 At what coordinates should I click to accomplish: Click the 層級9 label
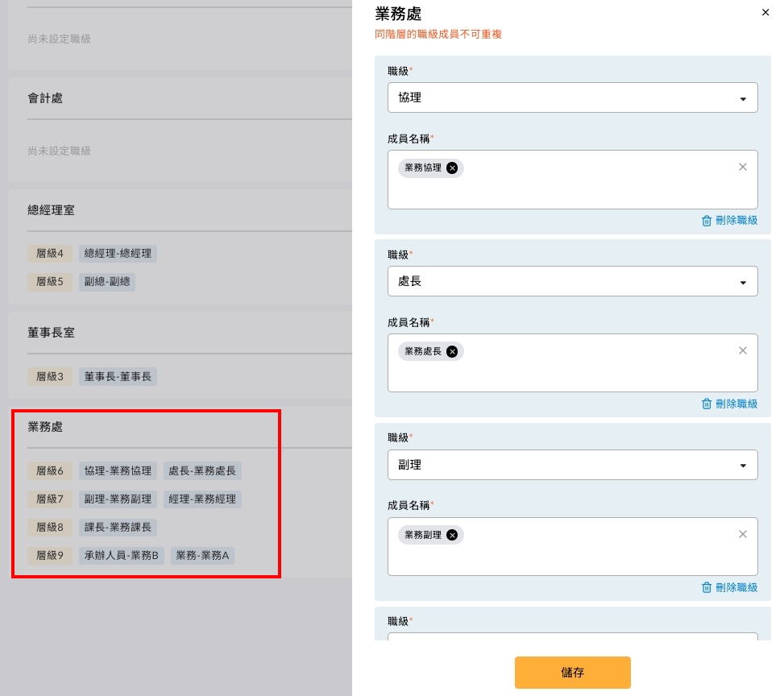coord(50,556)
